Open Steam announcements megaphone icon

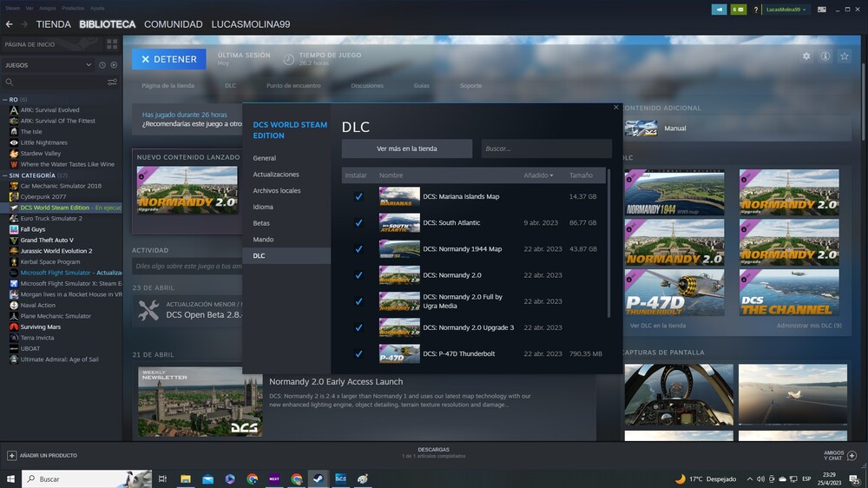(719, 10)
